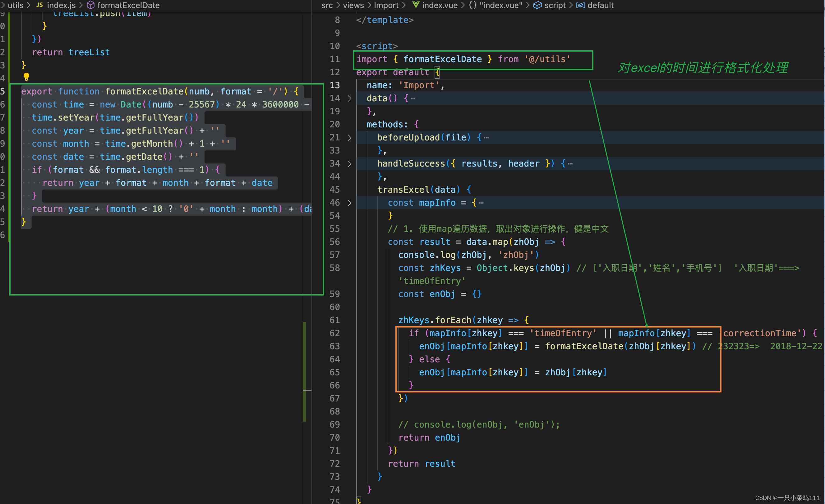The height and width of the screenshot is (504, 825).
Task: Expand the folded mapInfo object
Action: 350,203
